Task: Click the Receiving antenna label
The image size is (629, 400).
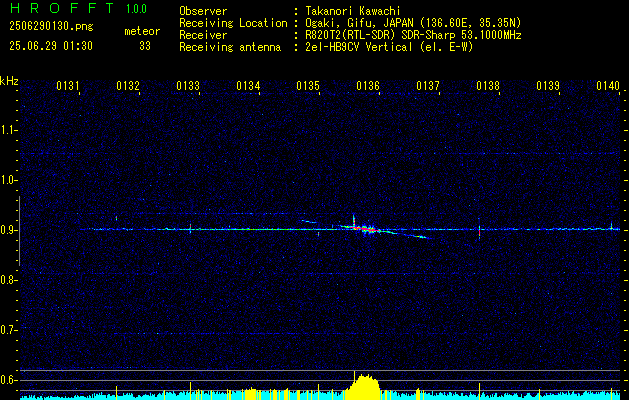Action: tap(230, 47)
